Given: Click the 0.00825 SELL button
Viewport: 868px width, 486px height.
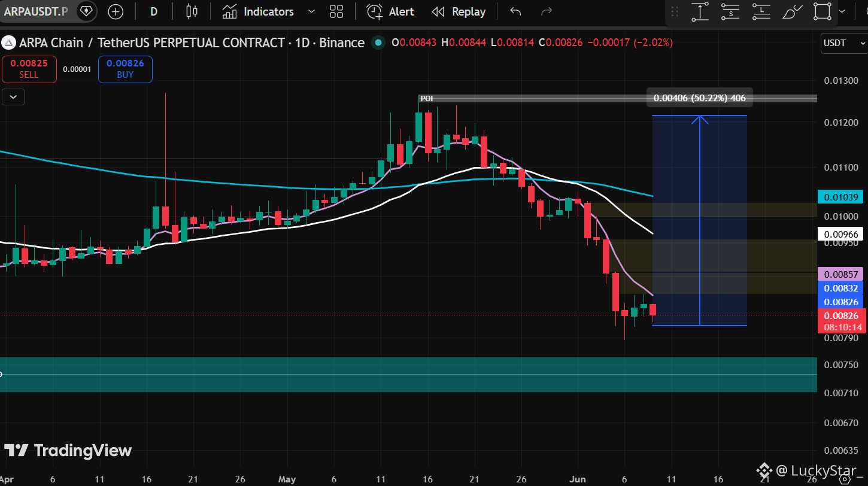Looking at the screenshot, I should click(29, 69).
